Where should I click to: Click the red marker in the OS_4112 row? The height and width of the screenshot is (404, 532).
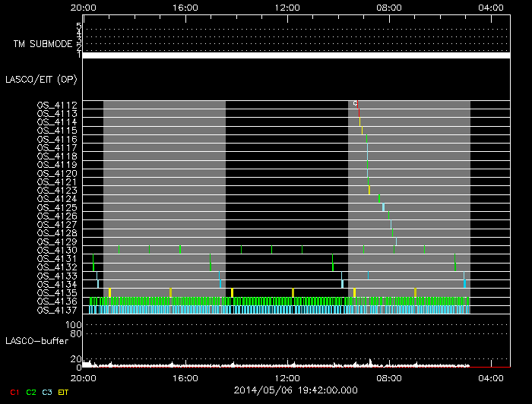(x=358, y=108)
